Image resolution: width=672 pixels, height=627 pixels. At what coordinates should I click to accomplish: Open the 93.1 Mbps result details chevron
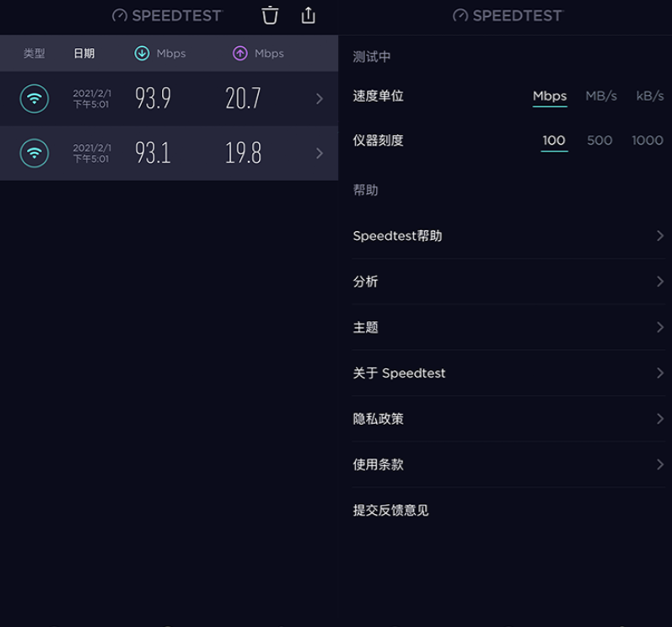320,153
